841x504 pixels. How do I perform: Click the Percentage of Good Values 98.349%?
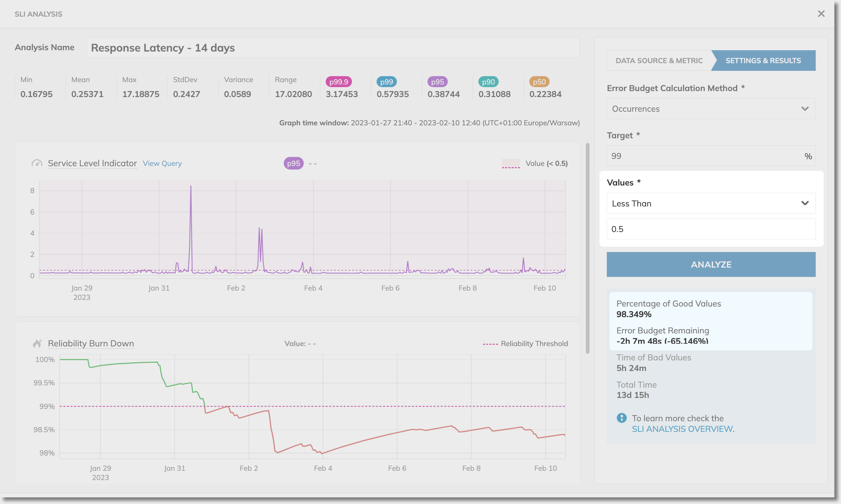(x=634, y=314)
